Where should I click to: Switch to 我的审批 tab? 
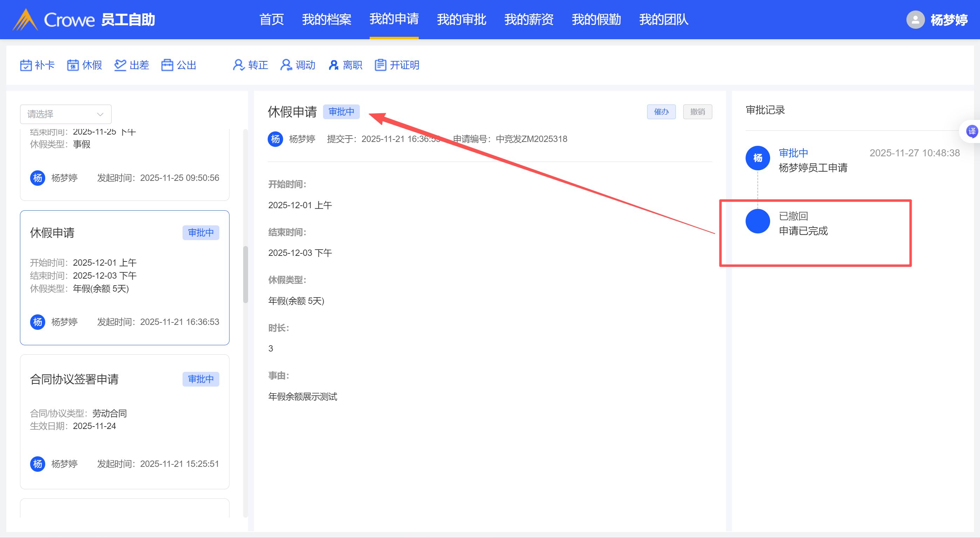click(x=461, y=20)
